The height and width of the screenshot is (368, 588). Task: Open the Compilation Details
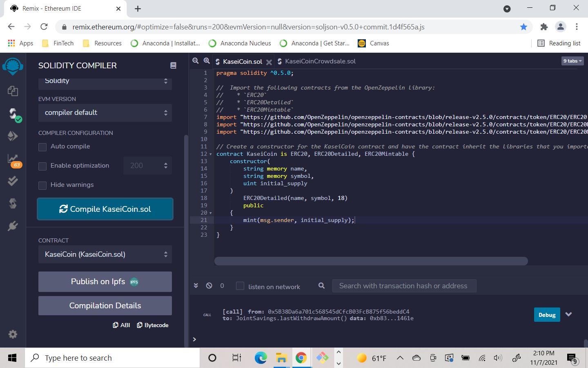105,305
